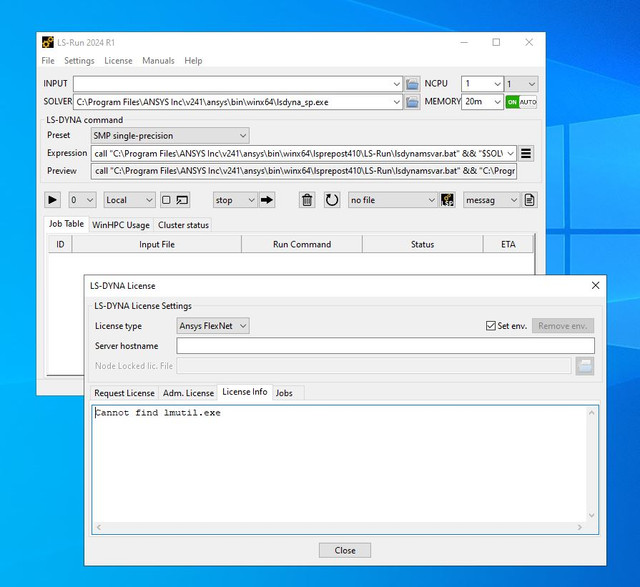Select the License Info tab
The height and width of the screenshot is (587, 640).
point(244,392)
